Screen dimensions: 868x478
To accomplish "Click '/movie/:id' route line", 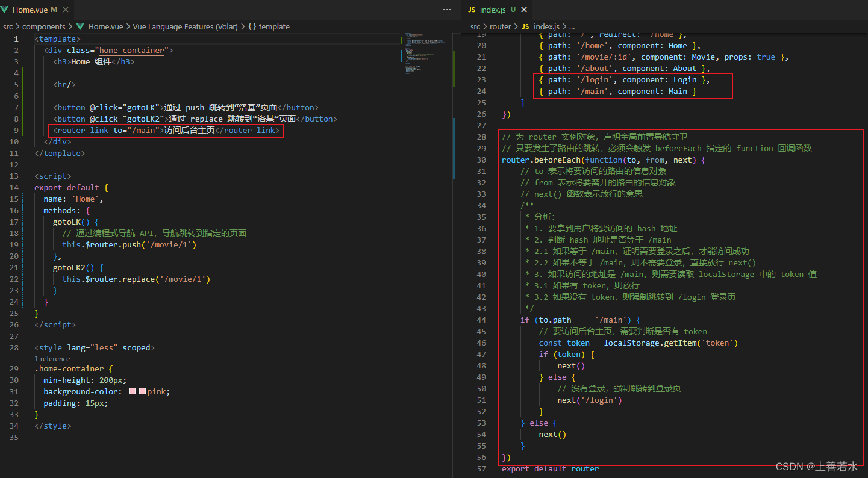I will [664, 57].
